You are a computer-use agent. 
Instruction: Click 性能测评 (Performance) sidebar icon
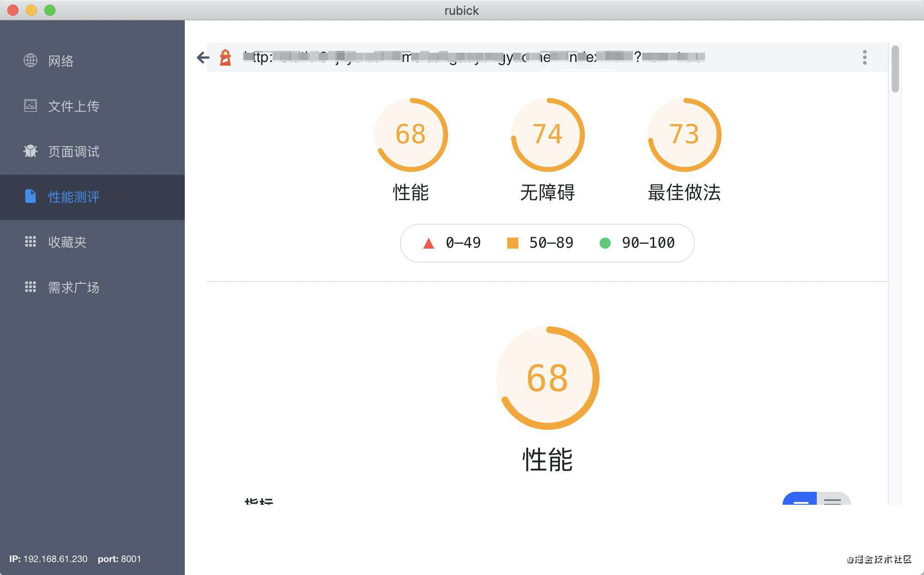[x=30, y=196]
